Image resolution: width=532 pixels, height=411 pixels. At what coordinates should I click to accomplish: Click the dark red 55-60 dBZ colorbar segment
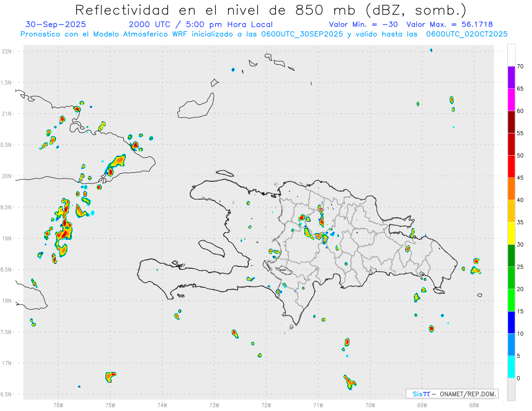[x=511, y=122]
